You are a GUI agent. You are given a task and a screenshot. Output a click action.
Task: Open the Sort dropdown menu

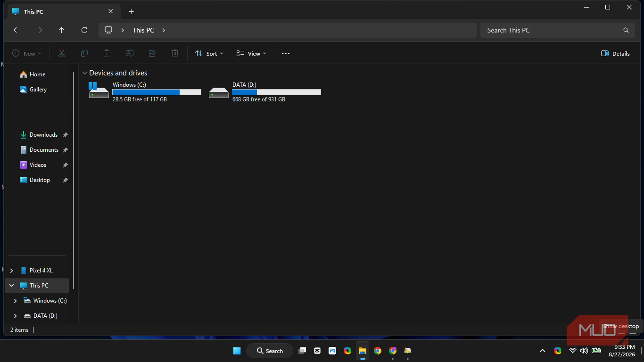[x=209, y=54]
